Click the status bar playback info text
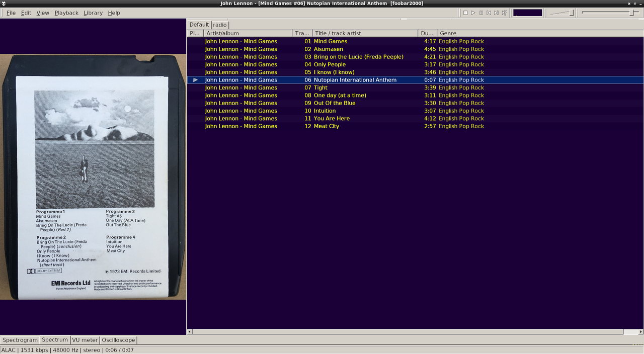Image resolution: width=644 pixels, height=354 pixels. coord(67,350)
